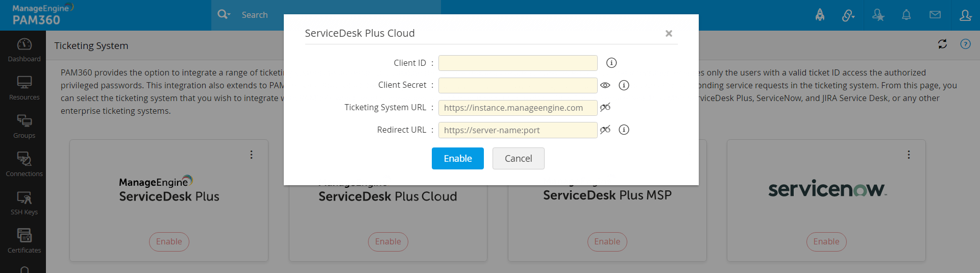Click the rocket icon in the top bar
This screenshot has height=273, width=980.
click(x=820, y=15)
